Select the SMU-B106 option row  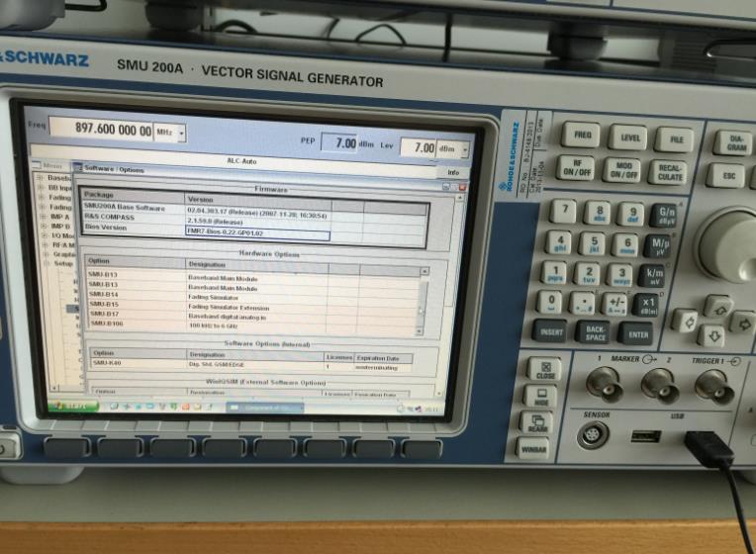point(253,324)
